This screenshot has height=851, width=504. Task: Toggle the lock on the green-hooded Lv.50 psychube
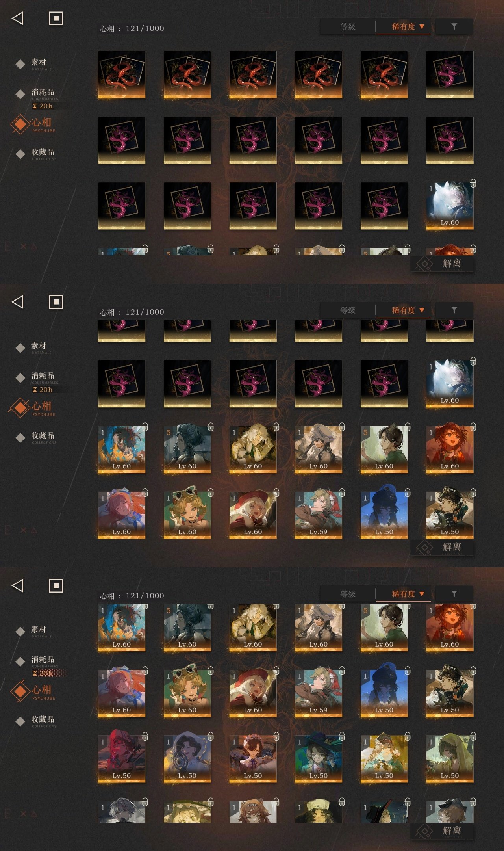(x=473, y=736)
